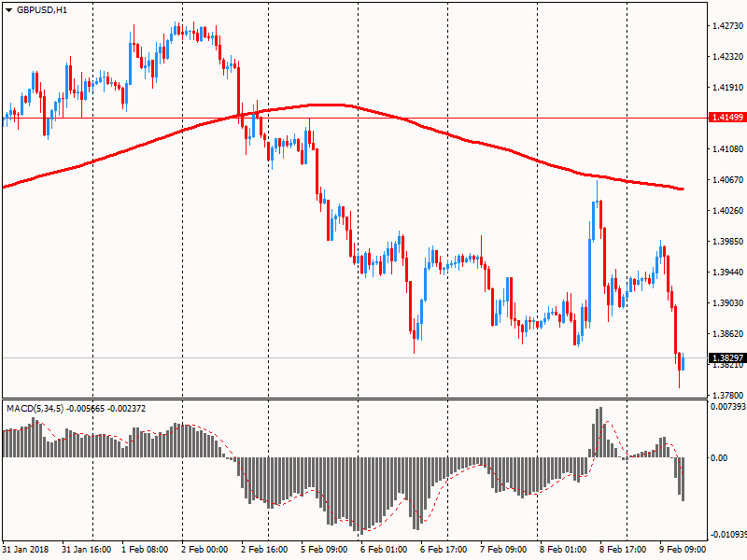The height and width of the screenshot is (560, 747).
Task: Click the 1.40260 price scale value
Action: [x=727, y=211]
